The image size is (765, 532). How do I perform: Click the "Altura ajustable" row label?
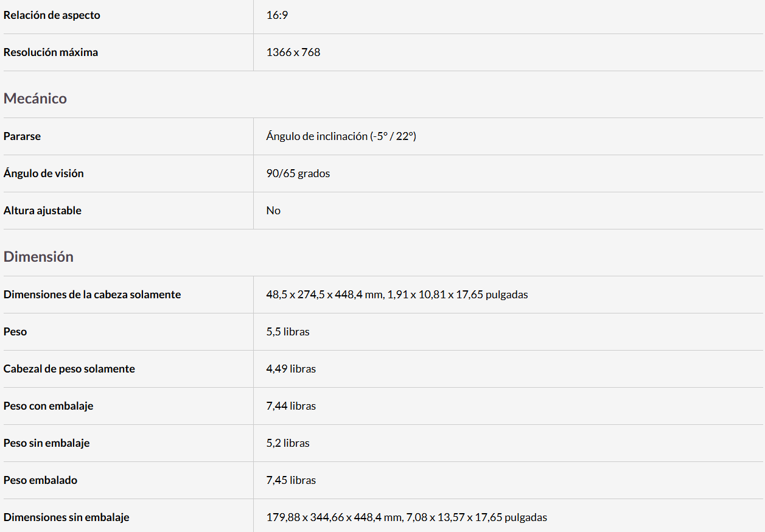[x=42, y=211]
